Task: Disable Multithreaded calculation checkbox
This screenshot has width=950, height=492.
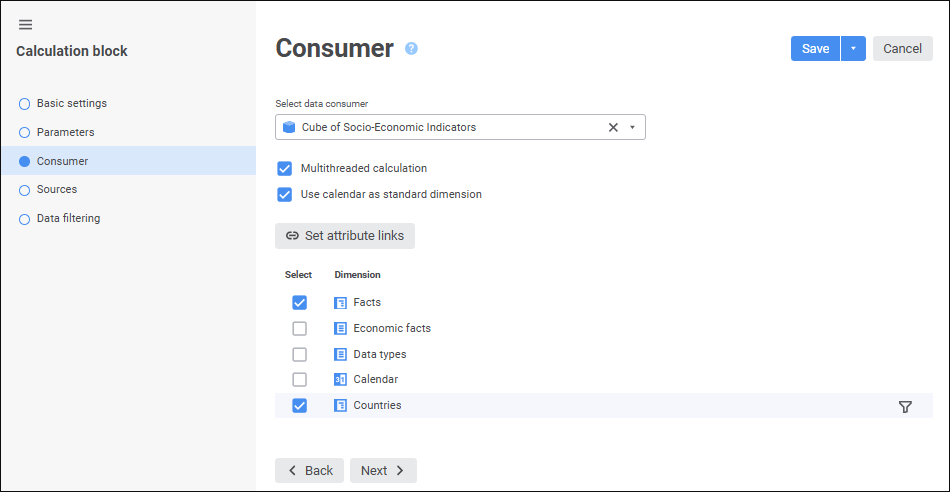Action: point(285,168)
